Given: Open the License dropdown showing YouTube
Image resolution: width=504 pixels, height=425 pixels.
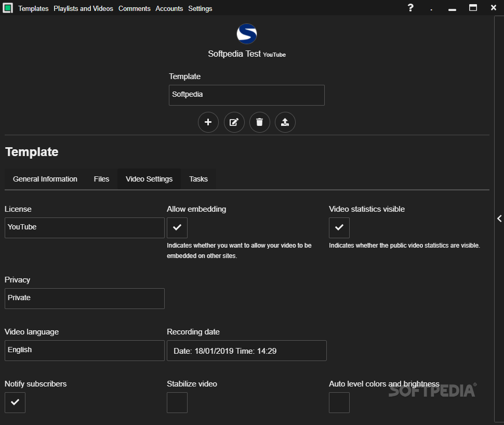Looking at the screenshot, I should tap(85, 228).
